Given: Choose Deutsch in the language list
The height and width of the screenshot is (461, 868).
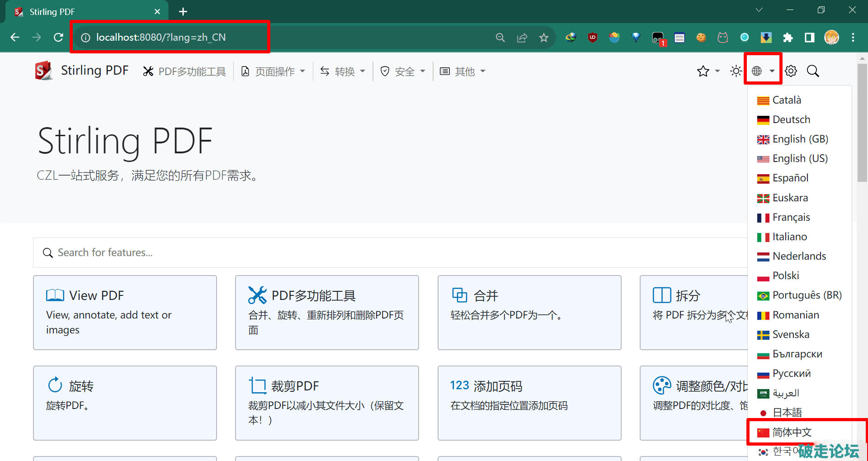Looking at the screenshot, I should [x=791, y=119].
